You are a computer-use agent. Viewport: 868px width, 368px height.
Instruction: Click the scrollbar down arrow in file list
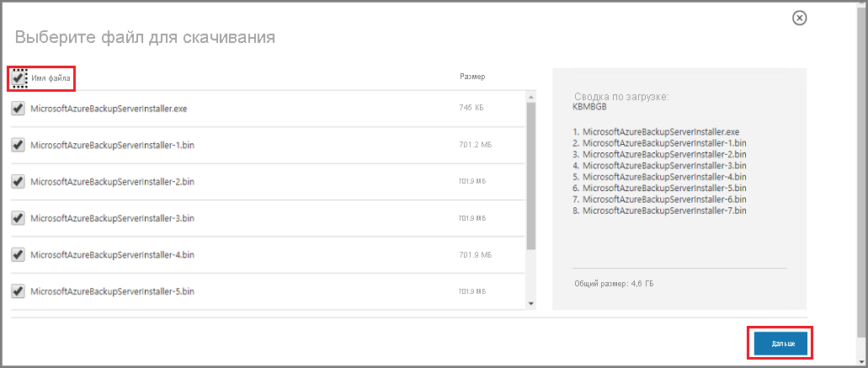pos(531,303)
